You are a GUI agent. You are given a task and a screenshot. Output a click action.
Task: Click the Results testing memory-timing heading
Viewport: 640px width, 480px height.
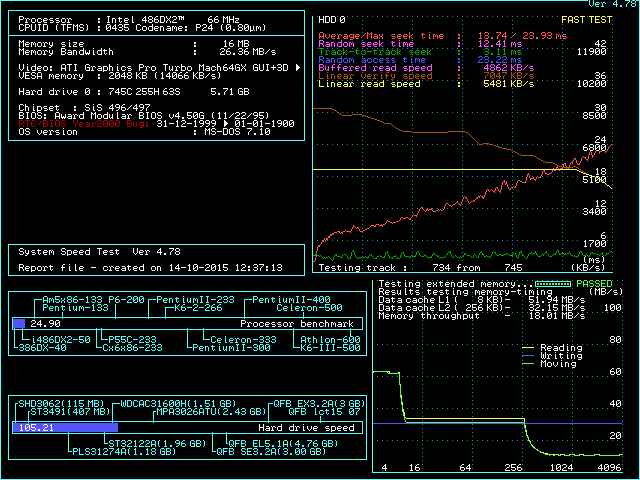click(x=465, y=292)
